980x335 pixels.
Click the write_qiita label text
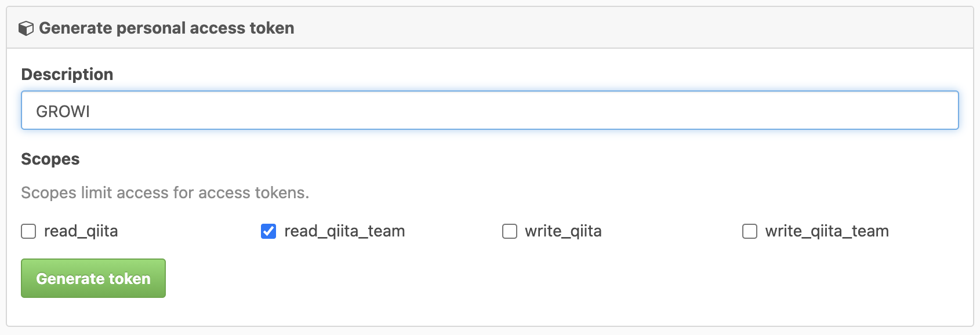[x=563, y=231]
